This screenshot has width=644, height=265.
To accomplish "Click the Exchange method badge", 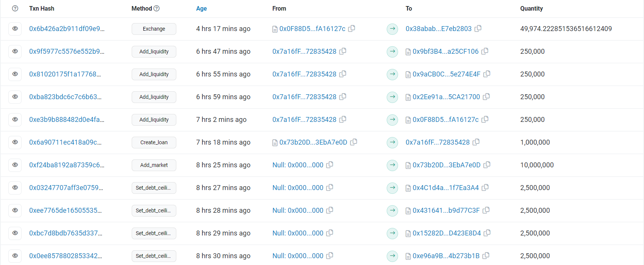I will (x=154, y=29).
